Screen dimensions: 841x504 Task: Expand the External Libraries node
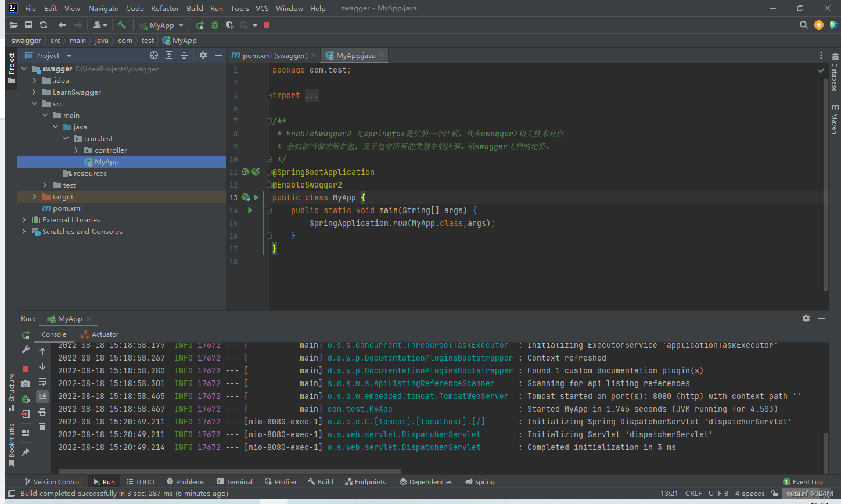click(x=24, y=220)
